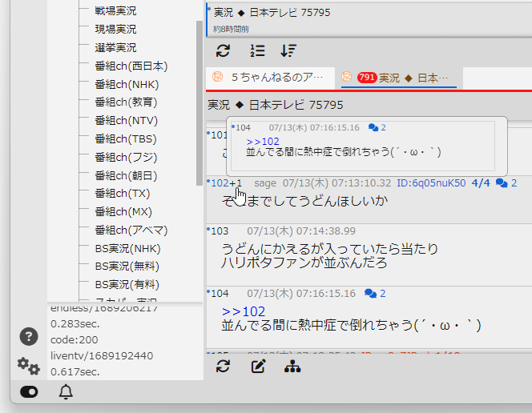532x413 pixels.
Task: Select 番組ch(教育) board
Action: click(x=127, y=102)
